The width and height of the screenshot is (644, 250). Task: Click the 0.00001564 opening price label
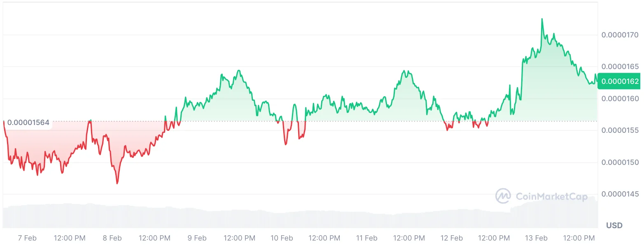click(28, 123)
